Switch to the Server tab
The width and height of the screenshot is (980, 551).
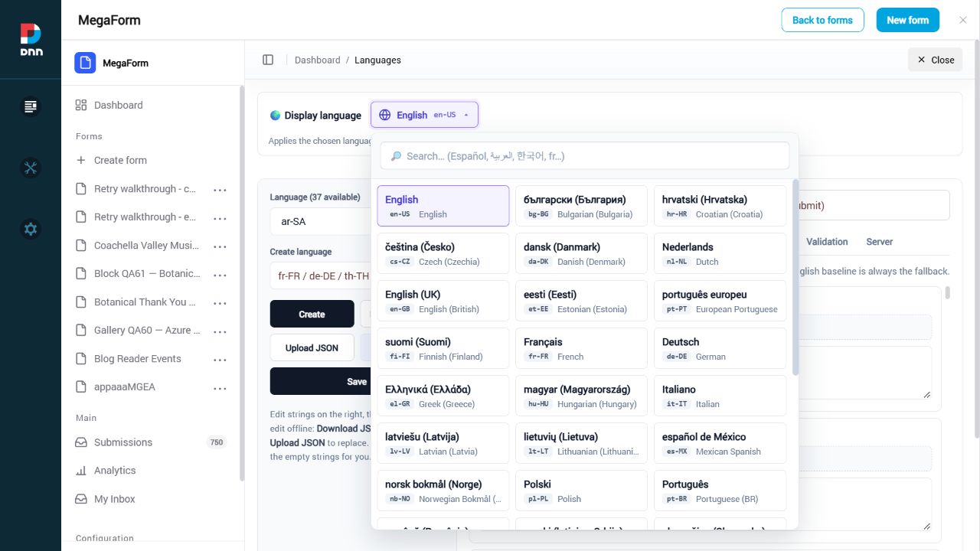coord(880,242)
